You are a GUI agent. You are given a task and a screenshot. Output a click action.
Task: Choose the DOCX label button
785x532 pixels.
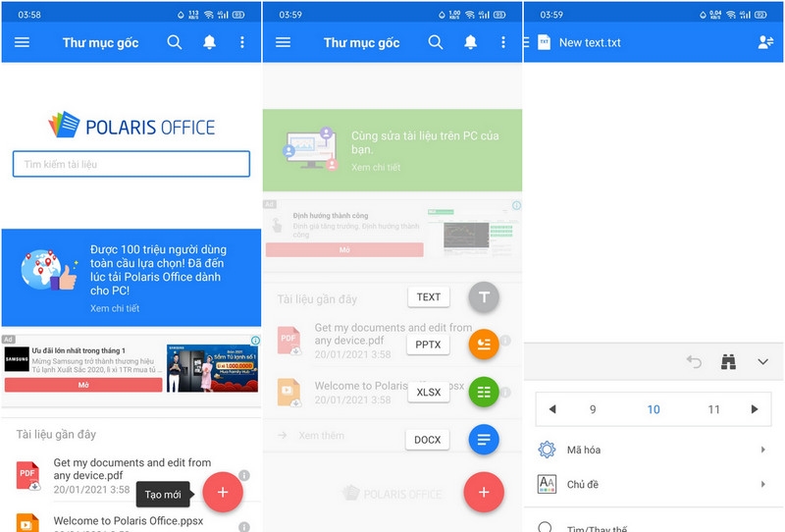pyautogui.click(x=428, y=440)
